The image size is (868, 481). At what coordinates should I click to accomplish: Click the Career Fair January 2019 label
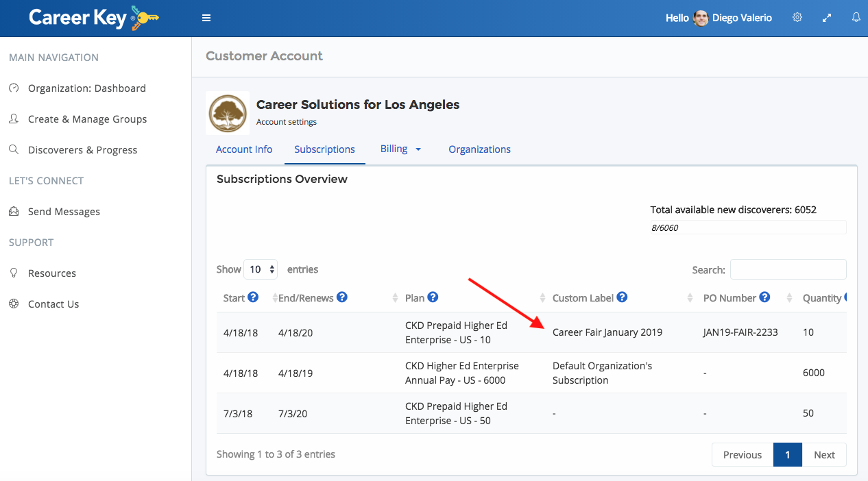[x=607, y=332]
